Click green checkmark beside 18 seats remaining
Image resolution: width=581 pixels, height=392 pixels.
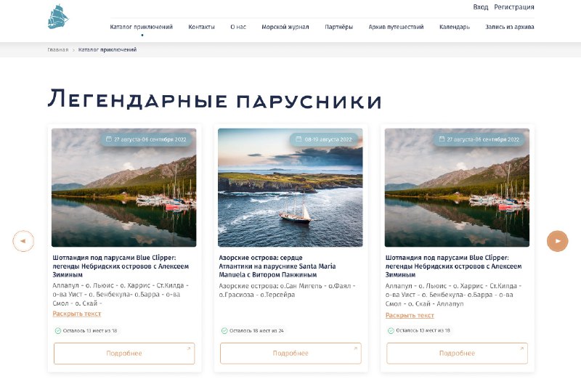click(224, 330)
